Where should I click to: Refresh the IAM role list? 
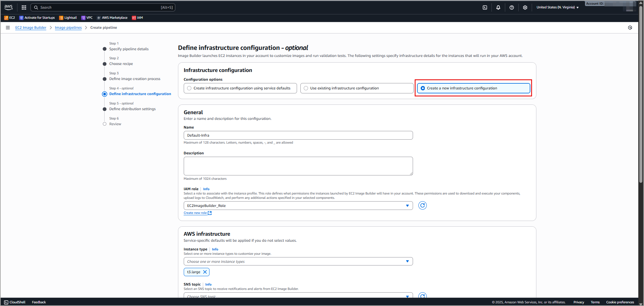pyautogui.click(x=422, y=206)
